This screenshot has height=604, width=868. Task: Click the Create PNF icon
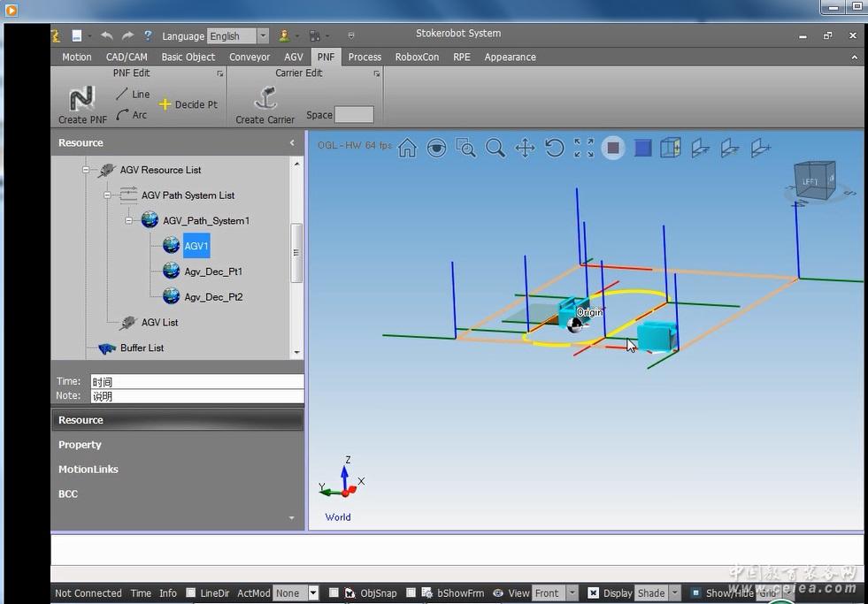point(81,98)
